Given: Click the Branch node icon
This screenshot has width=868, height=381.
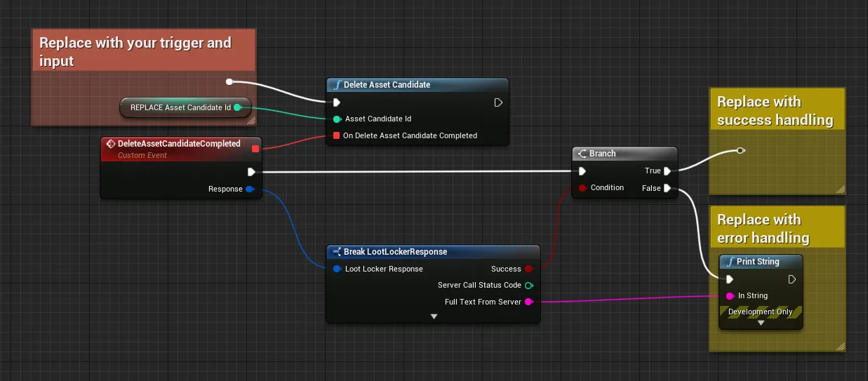Looking at the screenshot, I should point(581,154).
